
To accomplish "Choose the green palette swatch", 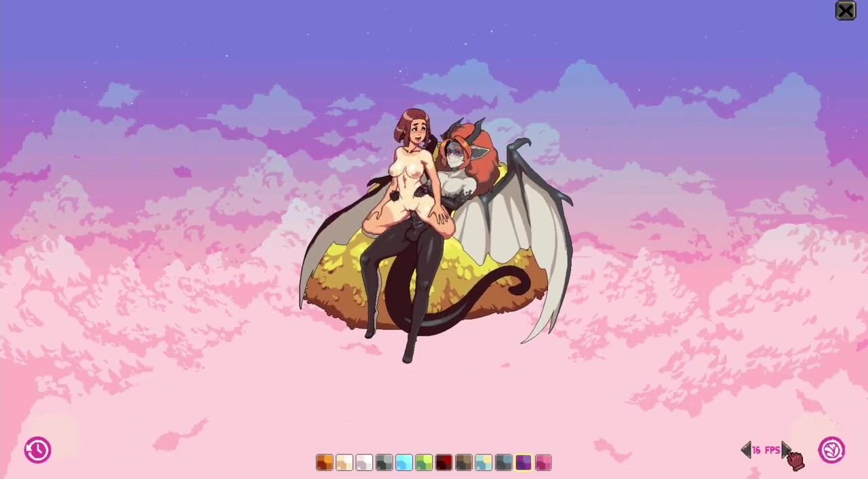I will [x=424, y=463].
